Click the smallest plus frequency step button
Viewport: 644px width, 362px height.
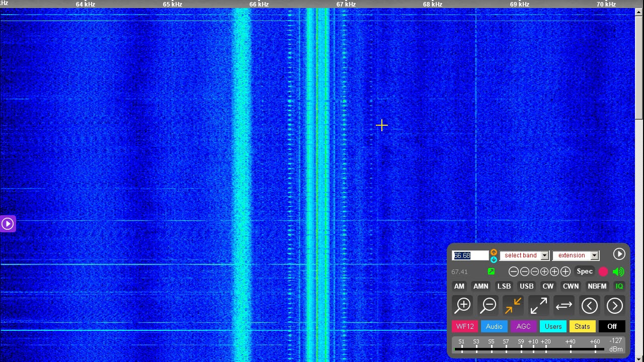tap(544, 271)
